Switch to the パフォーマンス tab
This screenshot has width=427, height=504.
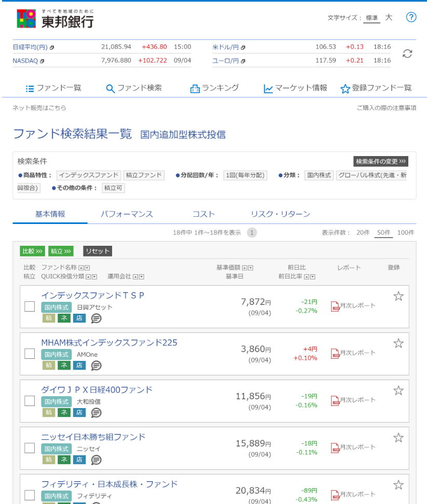click(x=127, y=214)
